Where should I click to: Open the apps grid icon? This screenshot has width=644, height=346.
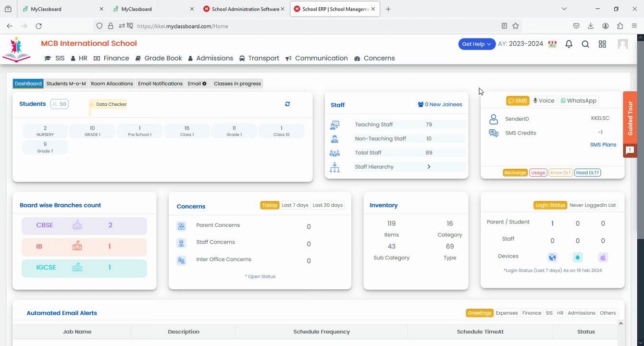602,44
